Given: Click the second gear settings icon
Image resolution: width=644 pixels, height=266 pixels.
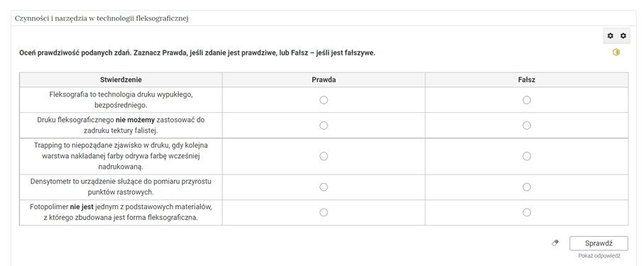Looking at the screenshot, I should pyautogui.click(x=623, y=36).
